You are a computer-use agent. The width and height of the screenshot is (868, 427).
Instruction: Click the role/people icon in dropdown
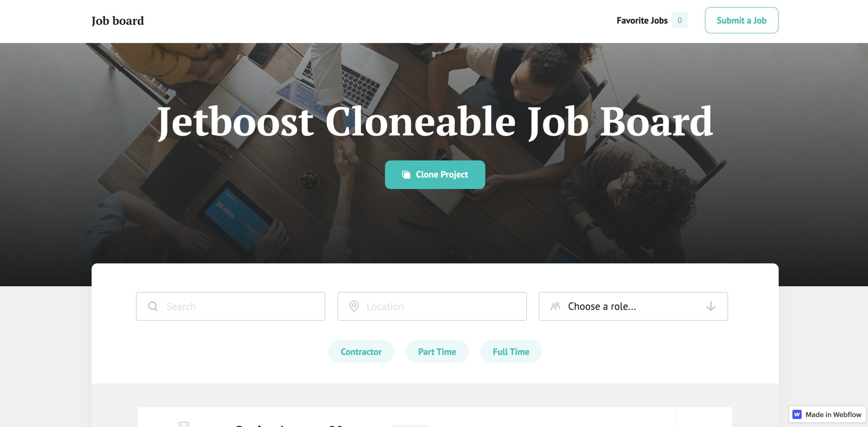click(x=555, y=306)
